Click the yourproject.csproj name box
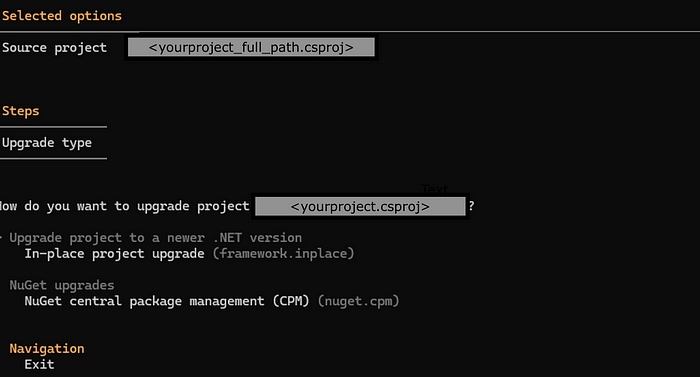700x377 pixels. coord(360,206)
